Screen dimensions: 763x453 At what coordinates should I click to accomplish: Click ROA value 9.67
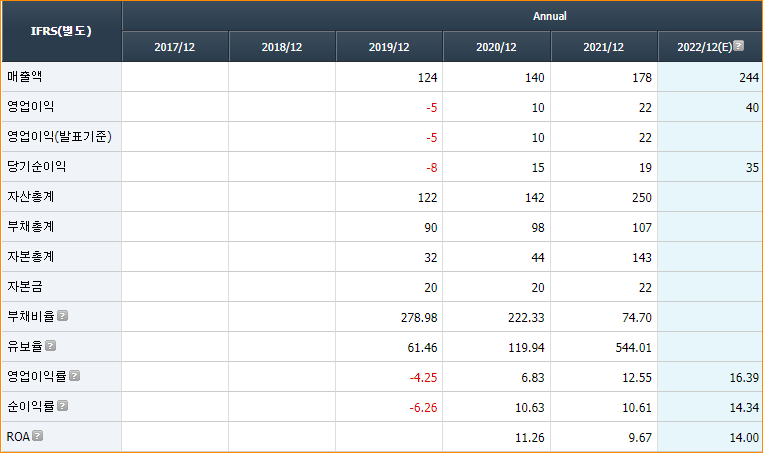[640, 438]
